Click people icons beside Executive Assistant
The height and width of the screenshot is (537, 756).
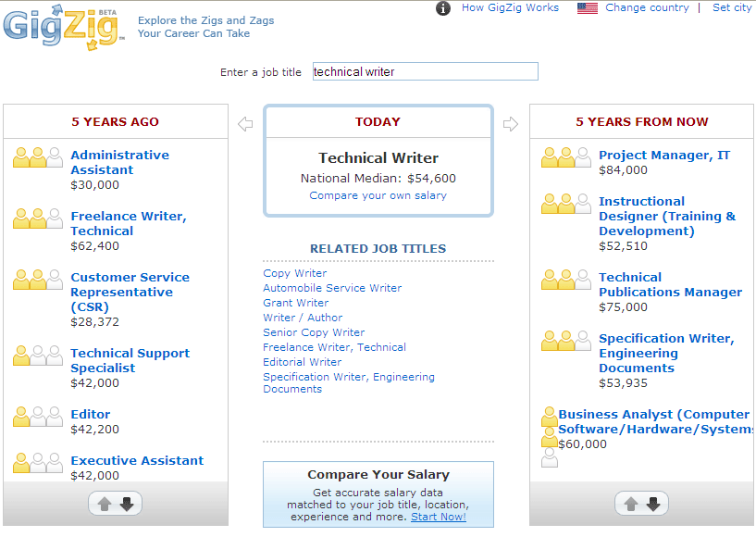click(x=38, y=463)
